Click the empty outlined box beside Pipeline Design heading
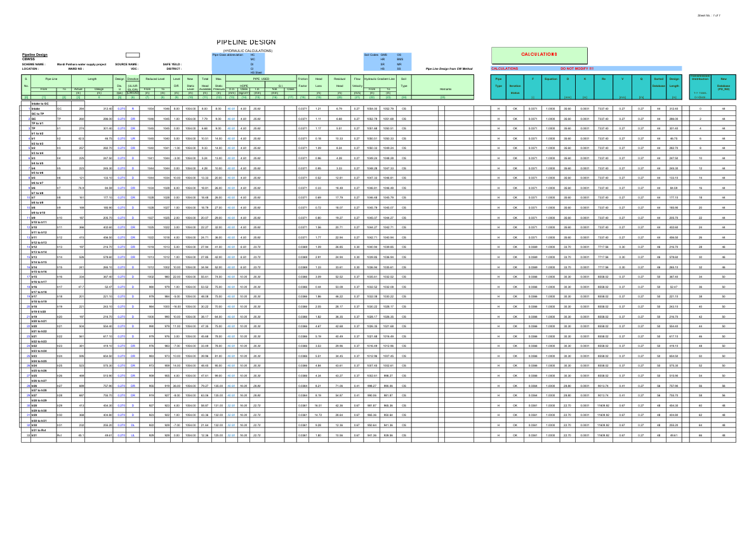This screenshot has height=534, width=756. click(133, 55)
